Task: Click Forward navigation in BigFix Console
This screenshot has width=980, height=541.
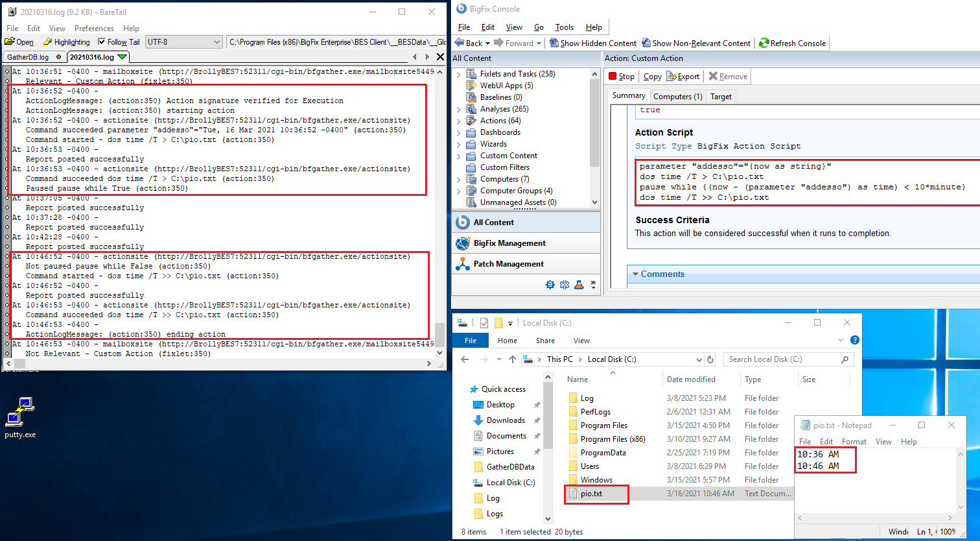Action: [x=514, y=43]
